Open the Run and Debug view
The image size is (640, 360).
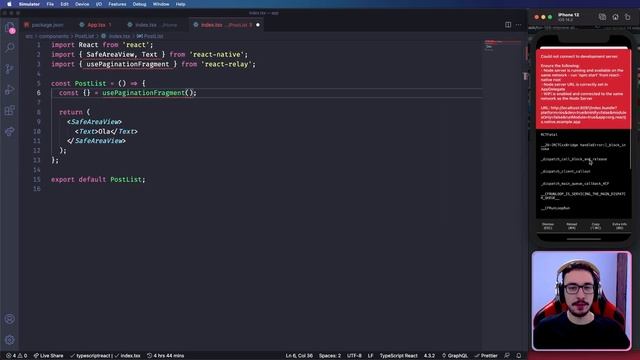tap(10, 89)
